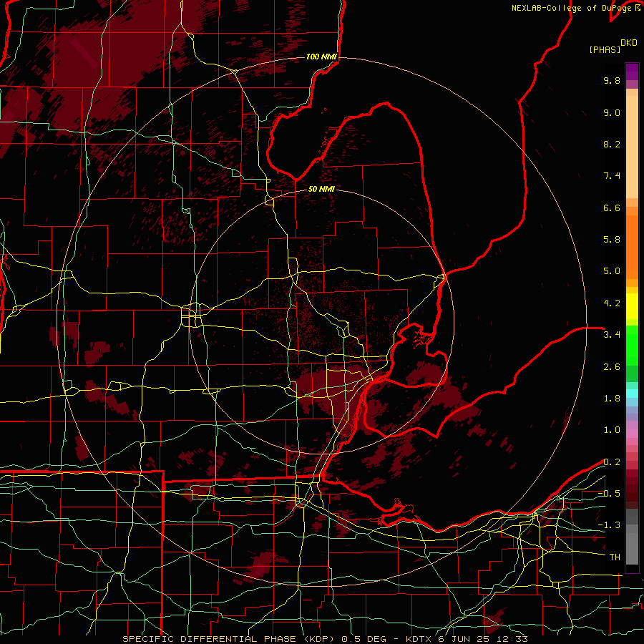Screen dimensions: 644x644
Task: Click the 1.8 scale value
Action: coord(612,399)
